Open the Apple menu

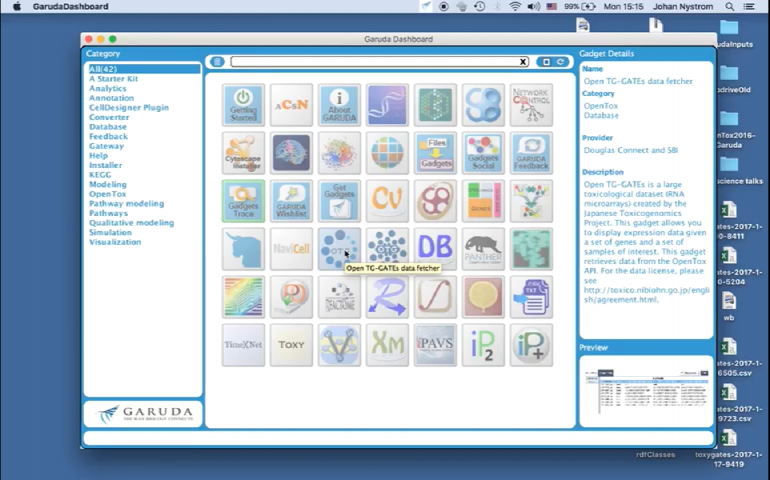point(17,6)
